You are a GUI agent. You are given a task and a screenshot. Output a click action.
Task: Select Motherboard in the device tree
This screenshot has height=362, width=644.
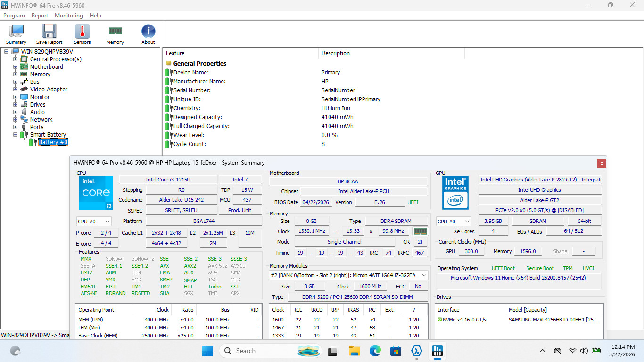coord(46,67)
